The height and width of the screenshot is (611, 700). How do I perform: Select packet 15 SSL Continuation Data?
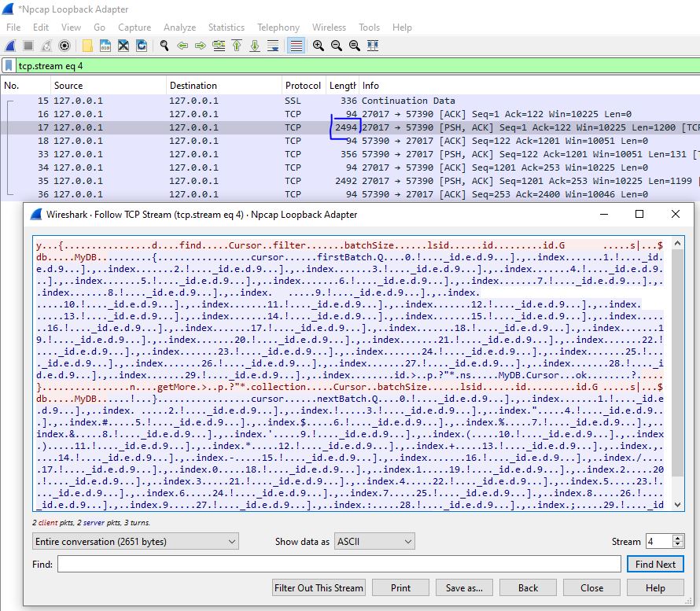tap(350, 101)
